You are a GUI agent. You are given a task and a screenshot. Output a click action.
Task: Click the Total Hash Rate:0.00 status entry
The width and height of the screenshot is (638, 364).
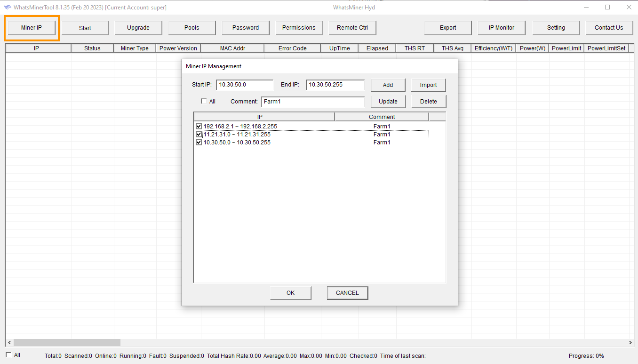(234, 356)
